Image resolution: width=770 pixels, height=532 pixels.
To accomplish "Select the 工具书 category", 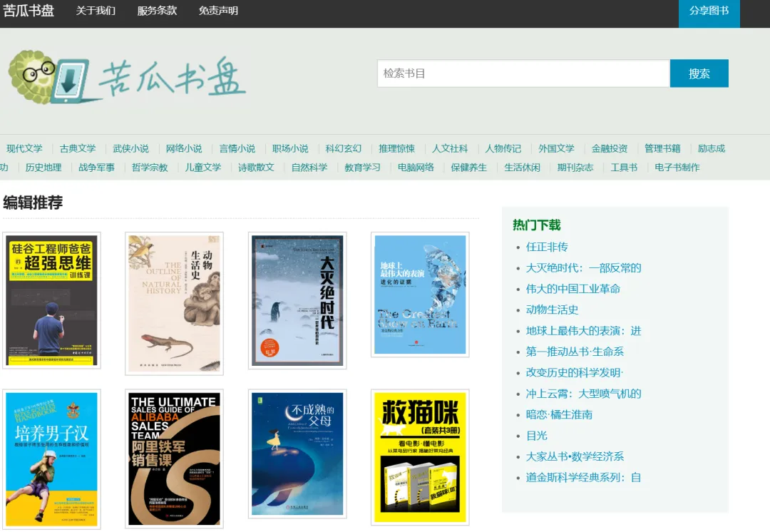I will (624, 168).
